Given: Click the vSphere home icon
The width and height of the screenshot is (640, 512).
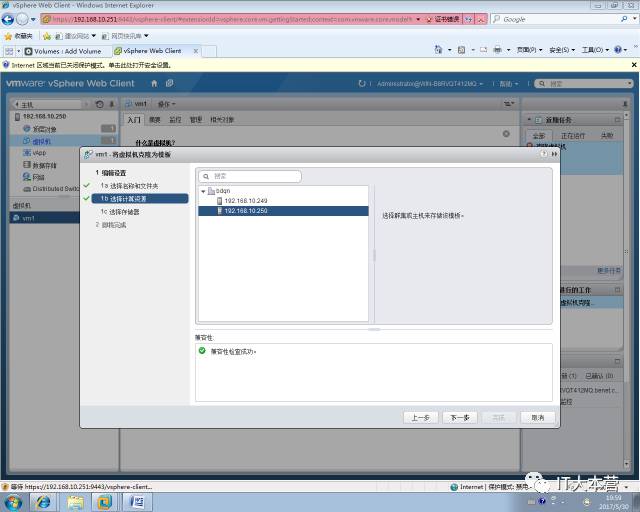Looking at the screenshot, I should (x=154, y=83).
